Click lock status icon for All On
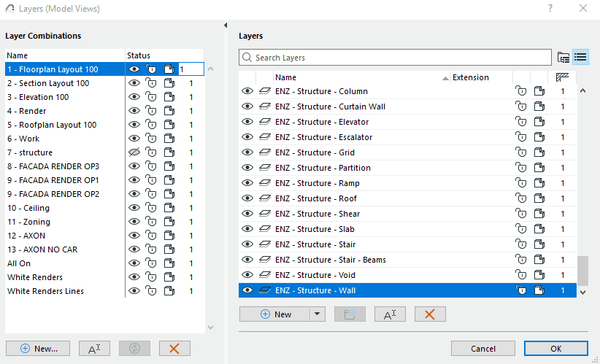 (151, 263)
